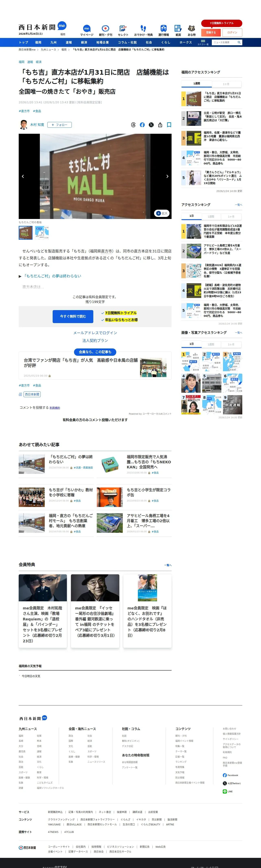Screen dimensions: 261x868
Task: Open footer 新聞購読申込 link
Action: [x=55, y=812]
